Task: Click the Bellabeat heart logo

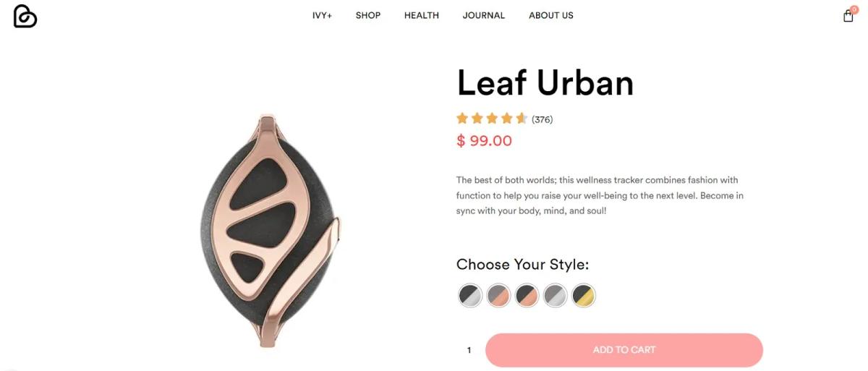Action: pos(25,16)
